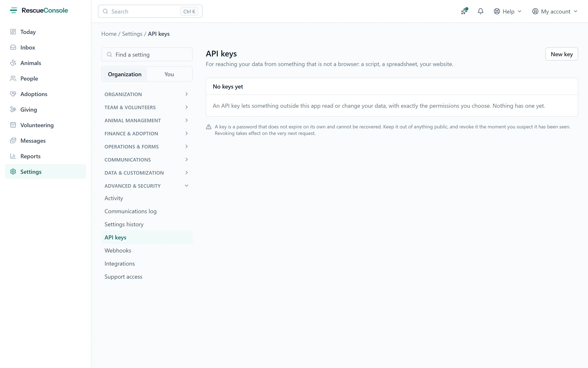Open People section icon
The image size is (588, 368).
pos(13,79)
